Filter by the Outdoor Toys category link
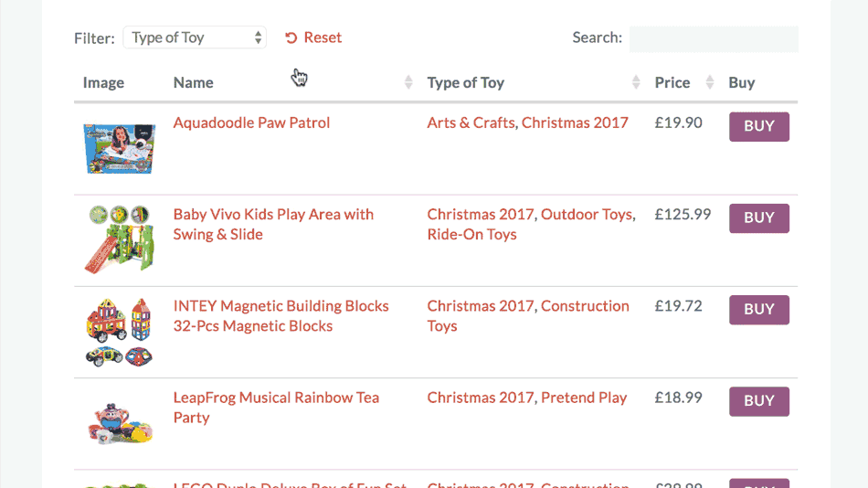This screenshot has height=488, width=868. pos(587,215)
